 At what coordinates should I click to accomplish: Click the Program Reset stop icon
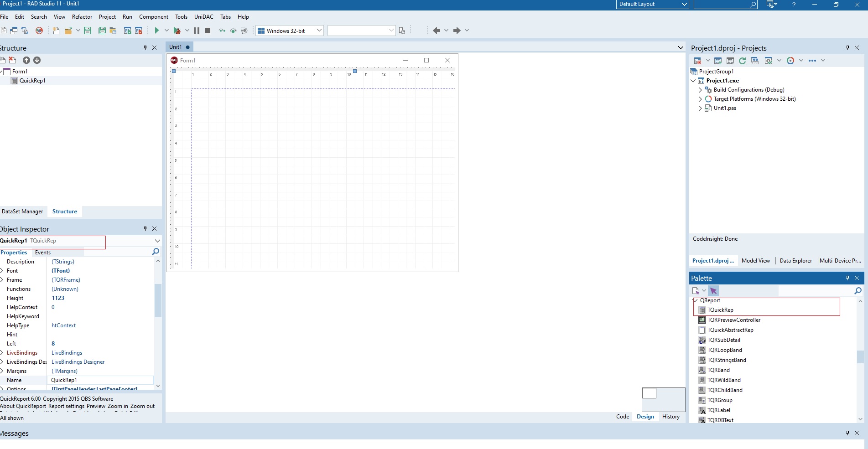[x=208, y=31]
